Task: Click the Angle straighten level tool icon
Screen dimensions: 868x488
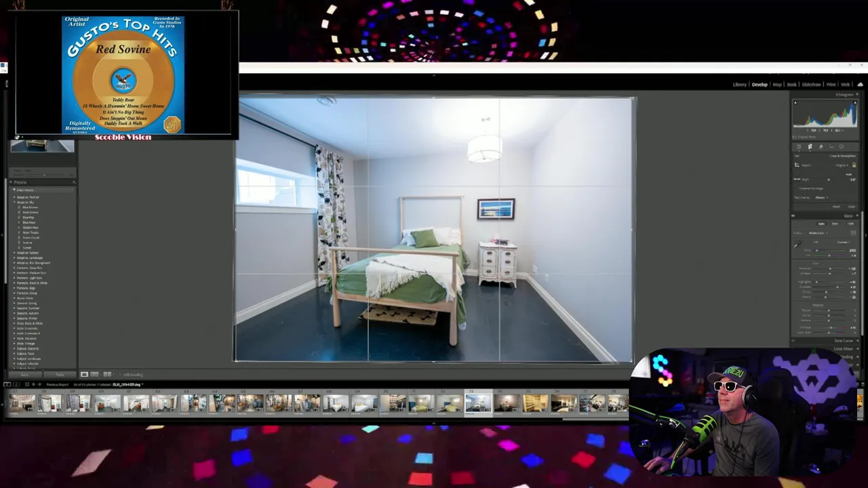Action: tap(797, 179)
